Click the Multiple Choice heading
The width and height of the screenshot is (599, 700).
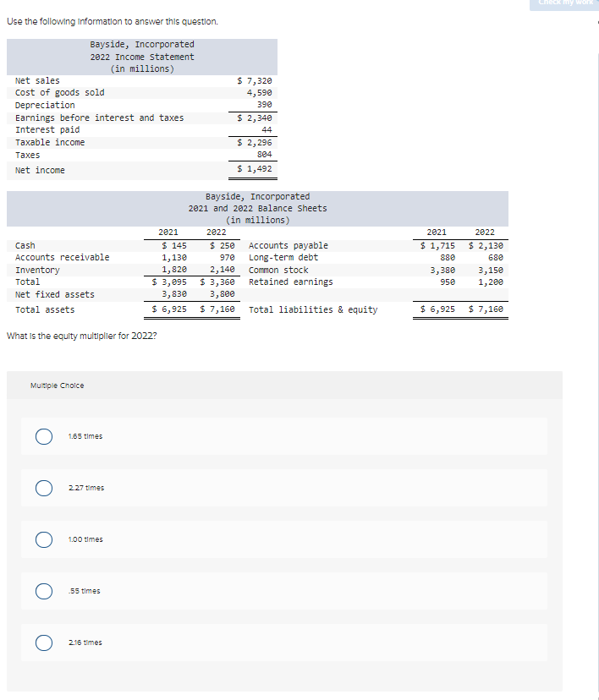click(x=58, y=386)
